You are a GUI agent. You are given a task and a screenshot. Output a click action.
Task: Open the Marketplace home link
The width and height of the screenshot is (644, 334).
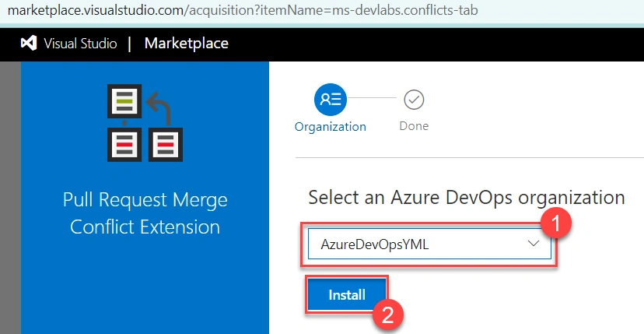[187, 43]
